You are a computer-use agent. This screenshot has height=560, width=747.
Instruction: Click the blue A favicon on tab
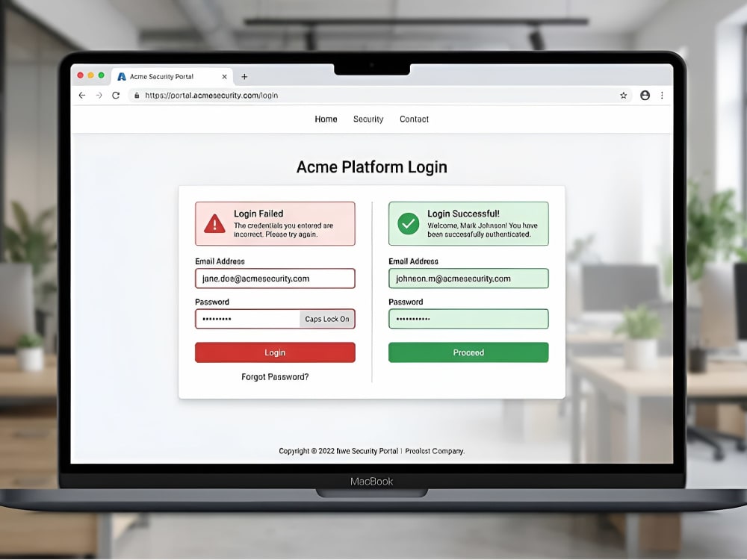tap(122, 77)
